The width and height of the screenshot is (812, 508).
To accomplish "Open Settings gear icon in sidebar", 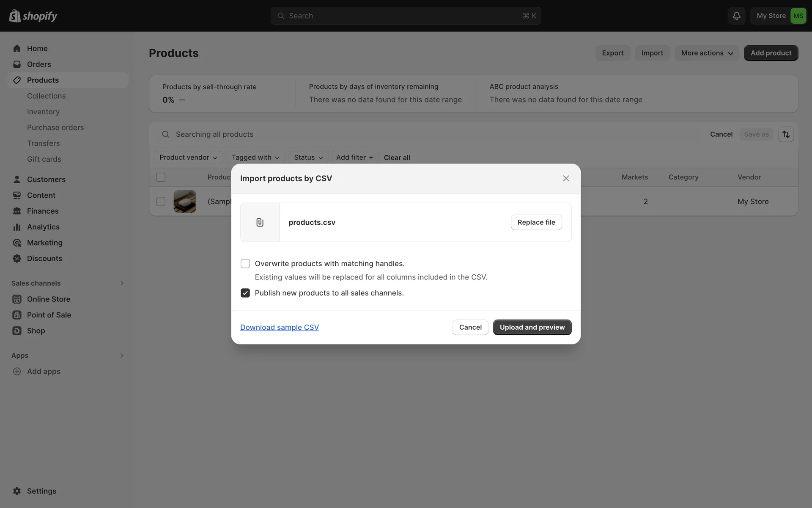I will click(x=17, y=491).
